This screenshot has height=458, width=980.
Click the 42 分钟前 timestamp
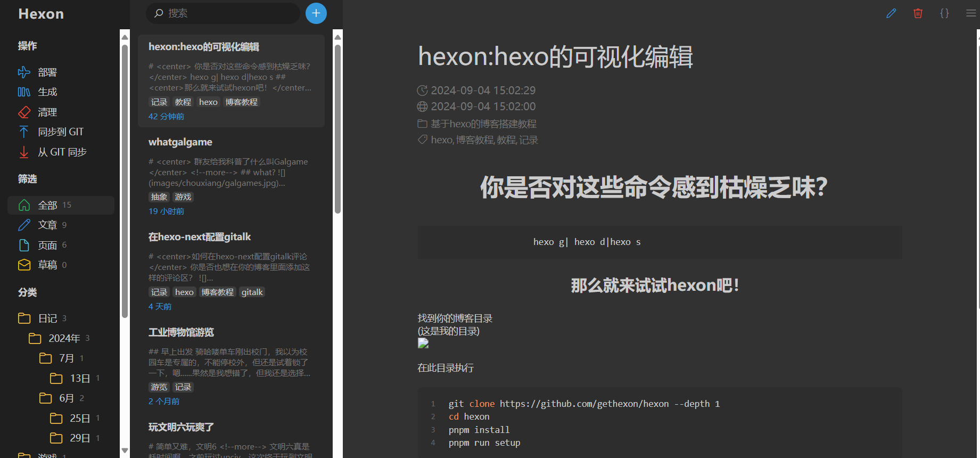point(166,117)
